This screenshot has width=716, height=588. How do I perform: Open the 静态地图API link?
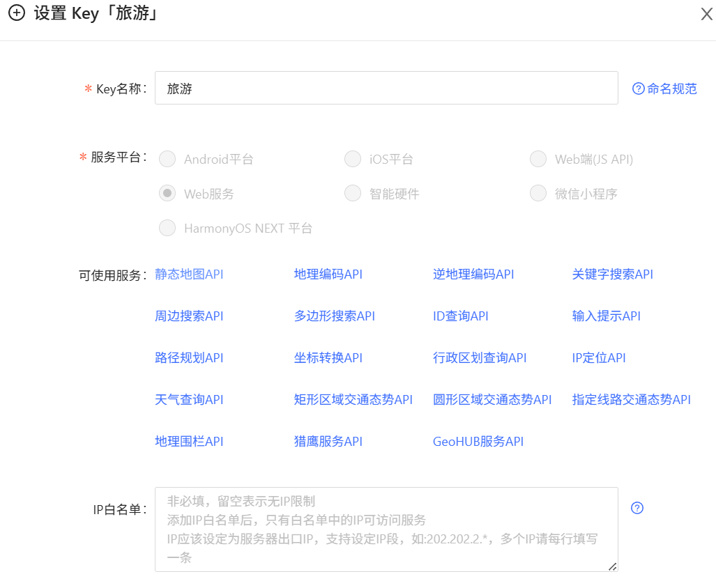coord(189,274)
